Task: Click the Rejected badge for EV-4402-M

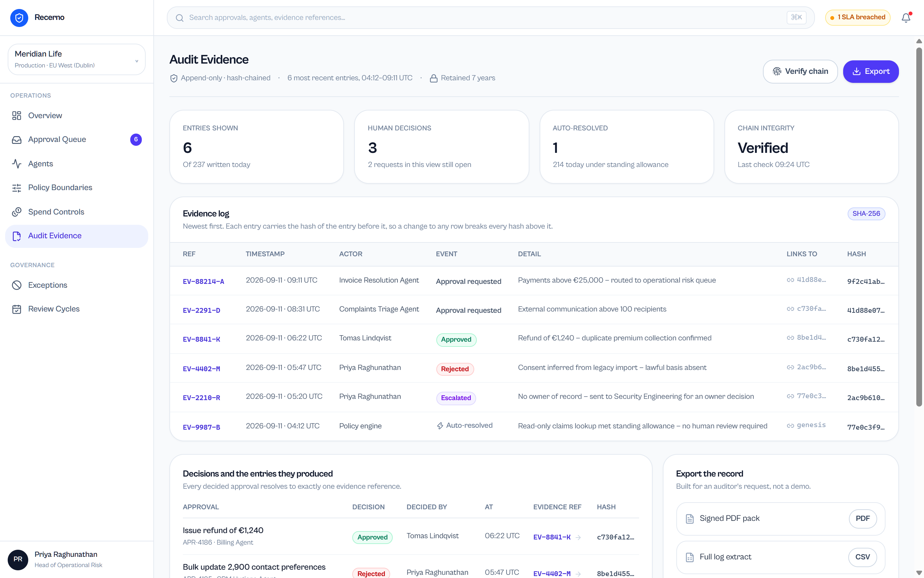Action: tap(455, 369)
